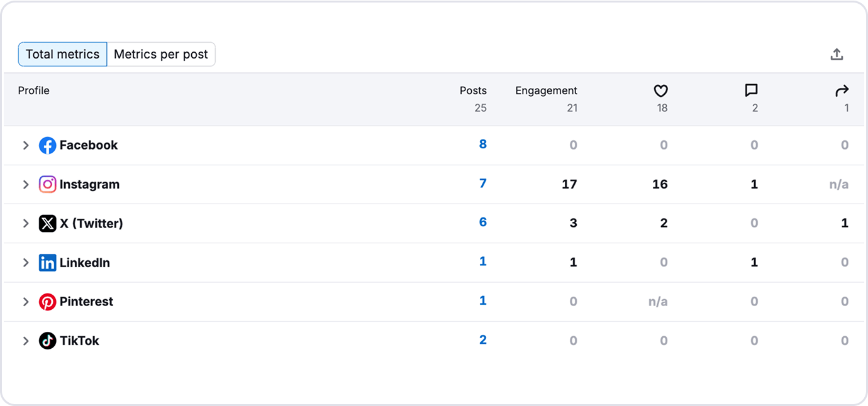
Task: Switch to the Metrics per post tab
Action: (162, 54)
